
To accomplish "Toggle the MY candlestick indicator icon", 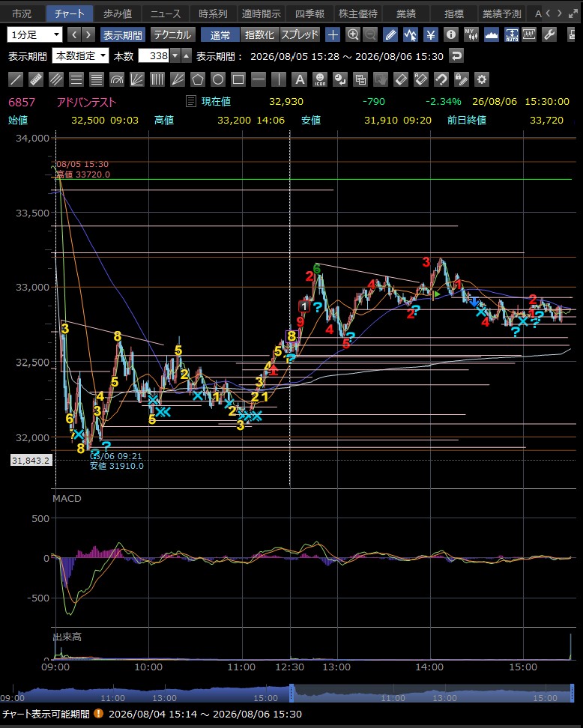I will pos(471,34).
